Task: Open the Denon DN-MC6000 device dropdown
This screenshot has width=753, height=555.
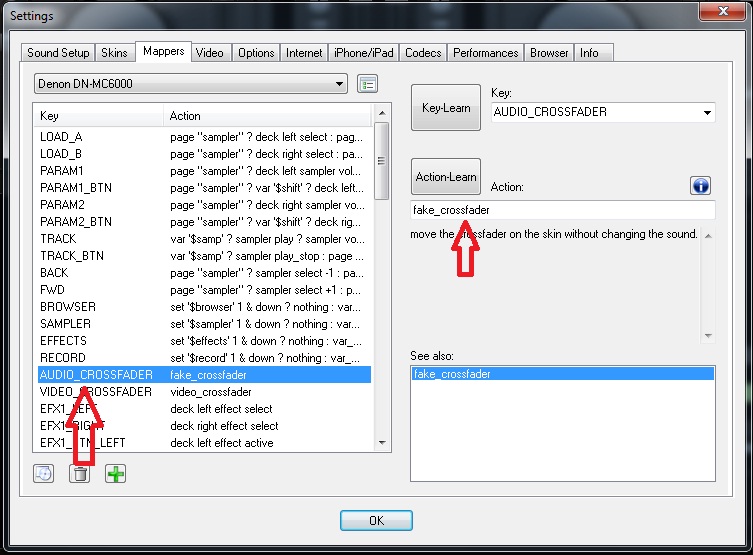Action: (191, 84)
